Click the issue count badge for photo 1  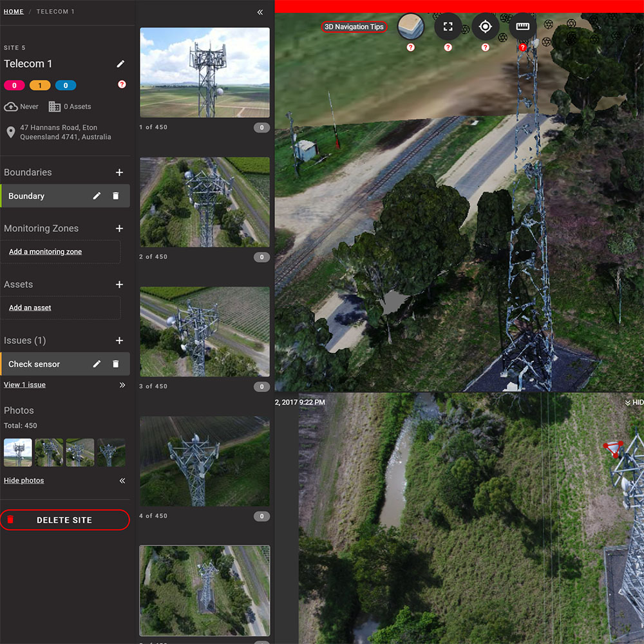click(261, 128)
